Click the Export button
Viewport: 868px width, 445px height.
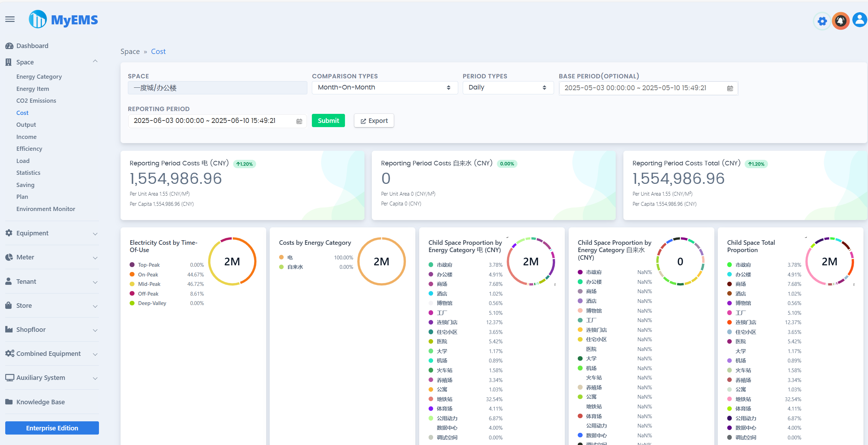coord(374,121)
